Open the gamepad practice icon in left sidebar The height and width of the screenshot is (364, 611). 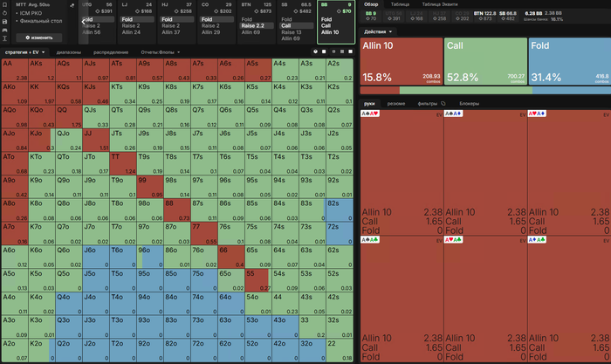(x=4, y=30)
